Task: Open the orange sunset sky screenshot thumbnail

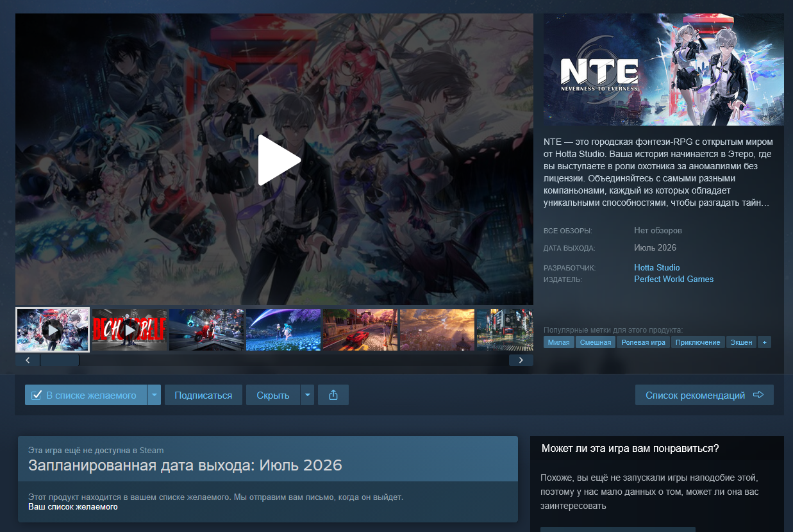Action: coord(437,329)
